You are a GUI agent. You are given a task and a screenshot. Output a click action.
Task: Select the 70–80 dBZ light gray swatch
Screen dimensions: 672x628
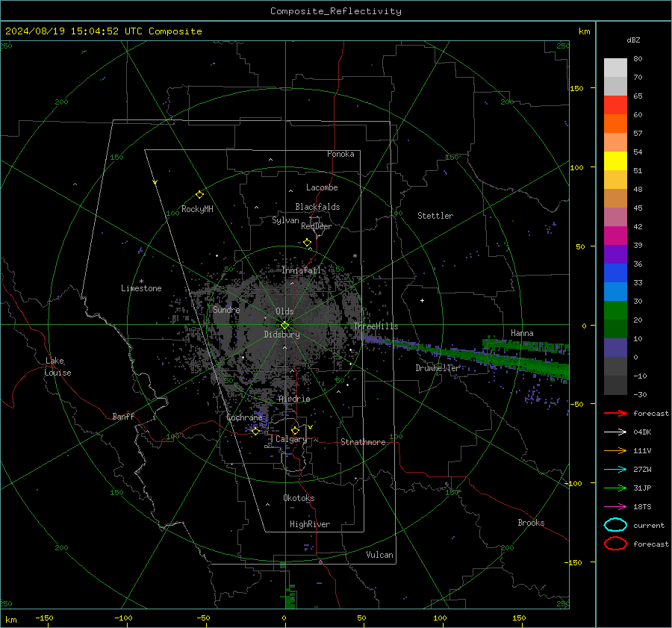click(615, 68)
